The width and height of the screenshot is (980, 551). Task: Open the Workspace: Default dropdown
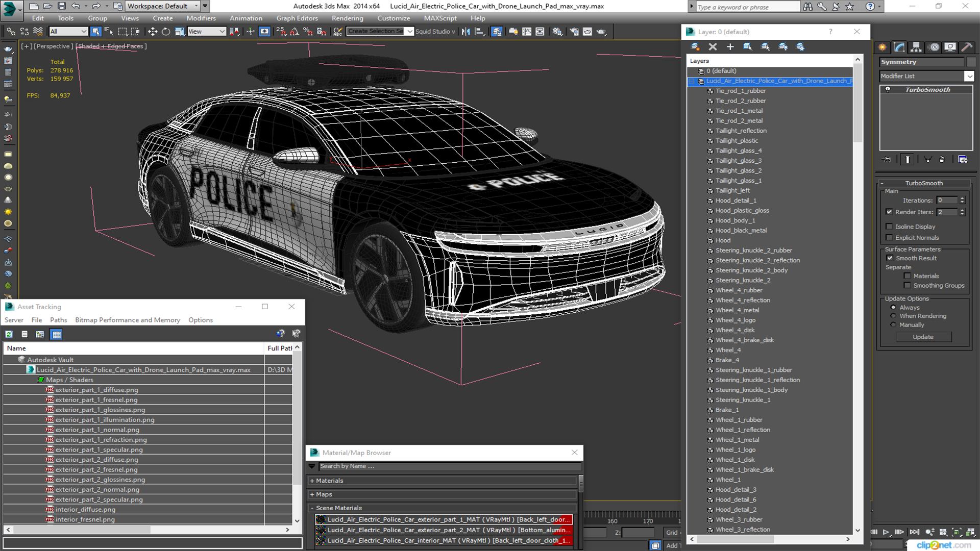[163, 6]
